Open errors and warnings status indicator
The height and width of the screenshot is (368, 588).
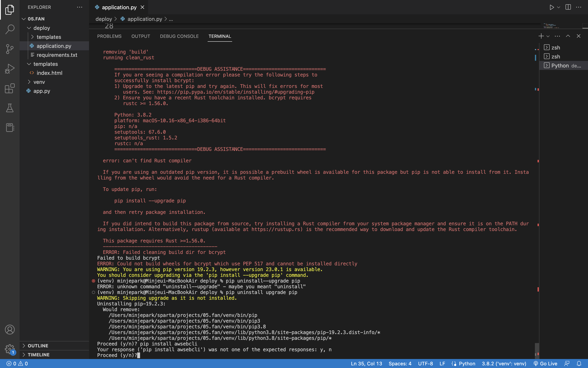pyautogui.click(x=17, y=364)
